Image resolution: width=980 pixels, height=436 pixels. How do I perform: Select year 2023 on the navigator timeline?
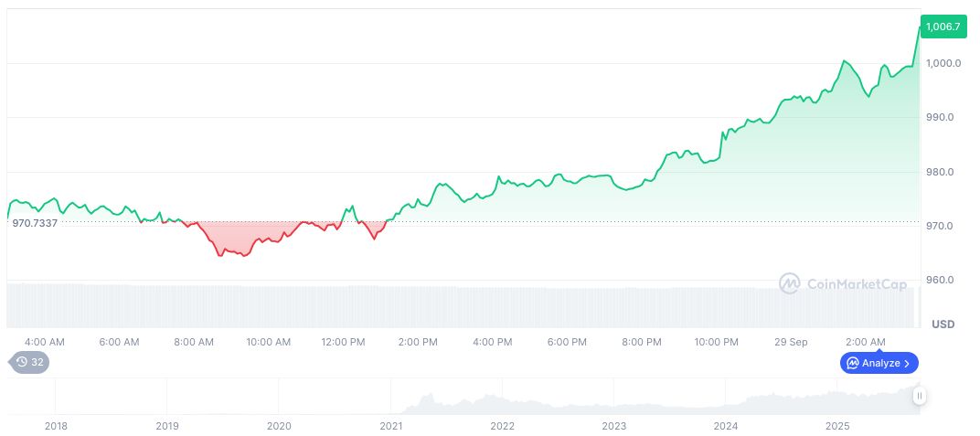pos(614,426)
